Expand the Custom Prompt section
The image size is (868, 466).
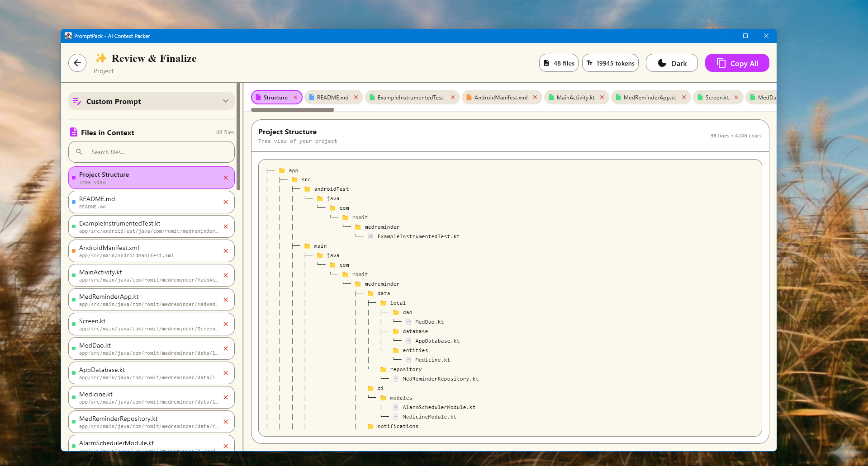tap(226, 101)
